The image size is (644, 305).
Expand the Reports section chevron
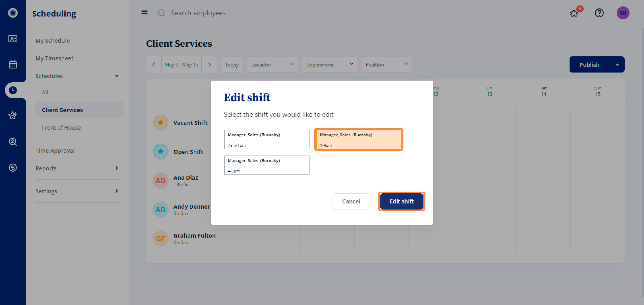(x=117, y=168)
